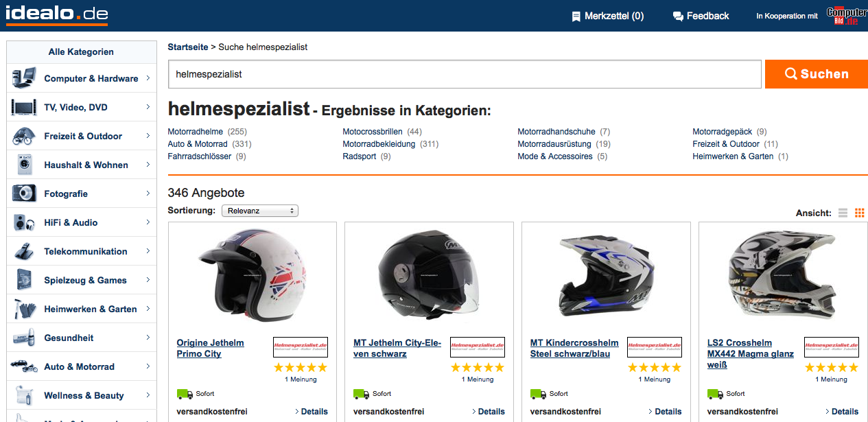The image size is (868, 422).
Task: Click the Computer & Hardware category icon
Action: 24,78
